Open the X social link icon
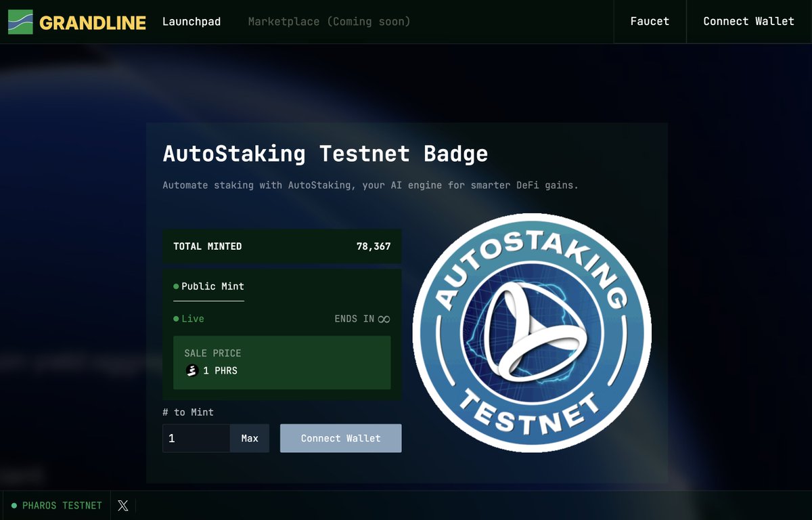This screenshot has height=520, width=812. (x=122, y=505)
